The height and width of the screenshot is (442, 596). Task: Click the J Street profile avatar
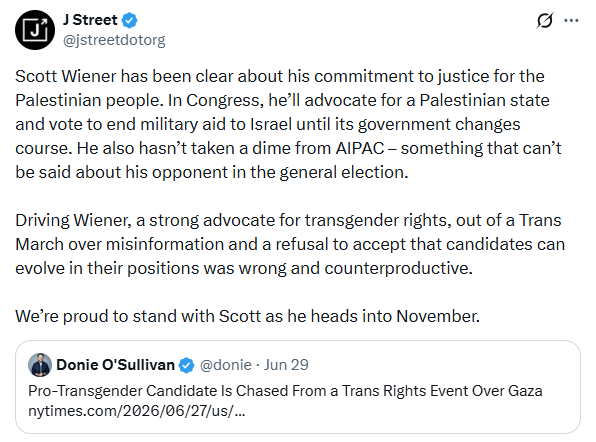coord(35,30)
